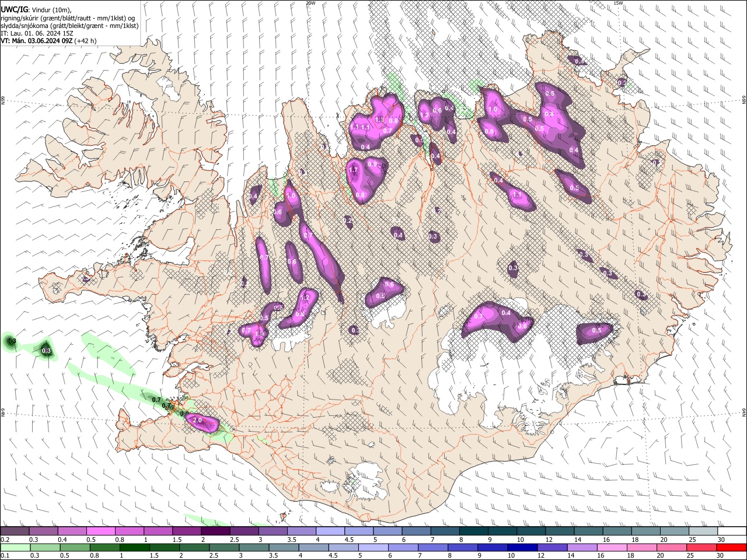Click the '0.1' label under the bottom legend row

click(x=5, y=555)
